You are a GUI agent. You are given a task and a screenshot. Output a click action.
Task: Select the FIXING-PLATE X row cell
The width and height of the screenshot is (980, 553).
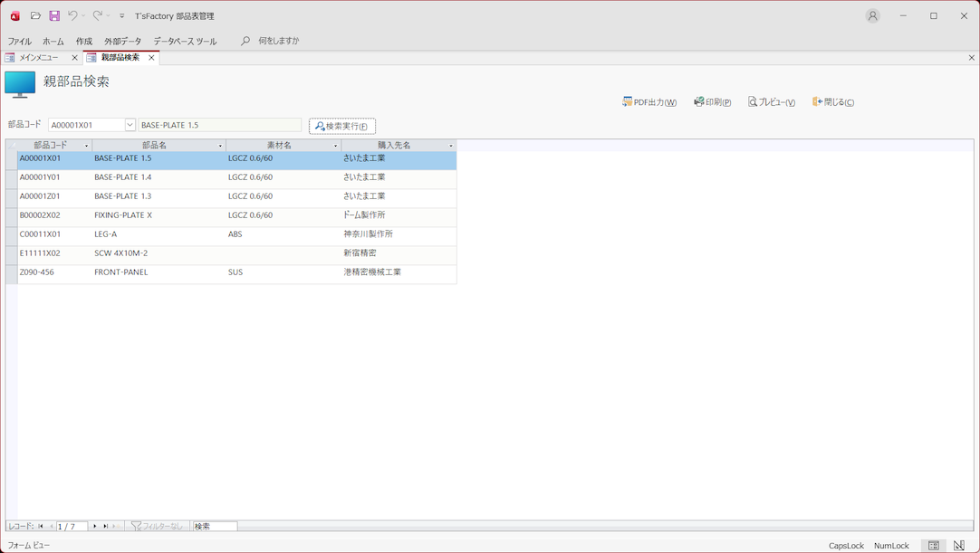(x=123, y=215)
